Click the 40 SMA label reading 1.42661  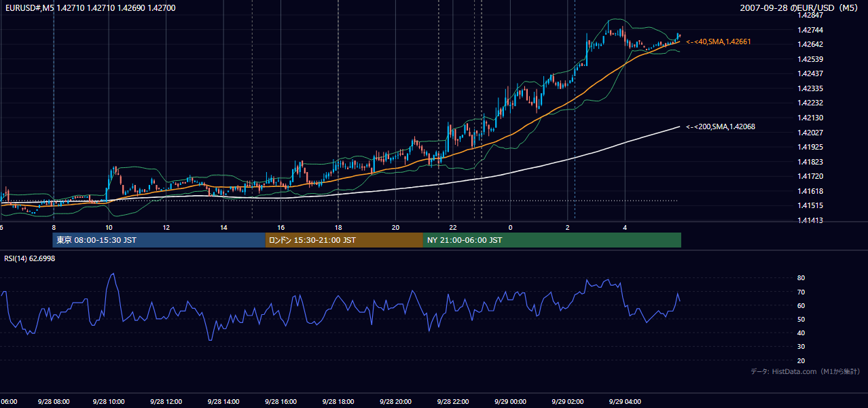tap(718, 41)
